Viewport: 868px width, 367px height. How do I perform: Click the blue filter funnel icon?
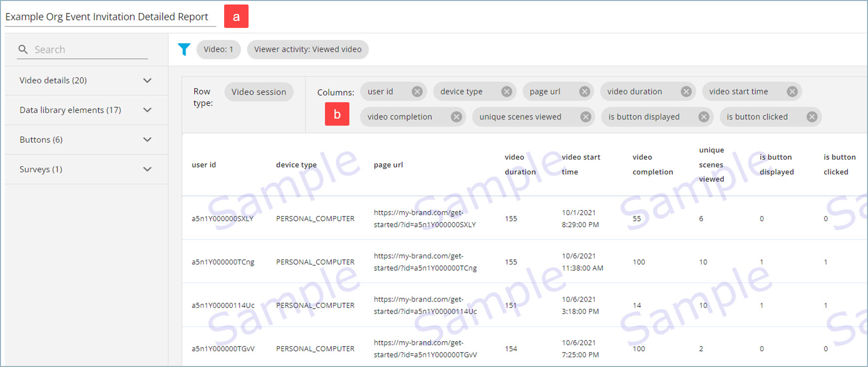point(184,49)
